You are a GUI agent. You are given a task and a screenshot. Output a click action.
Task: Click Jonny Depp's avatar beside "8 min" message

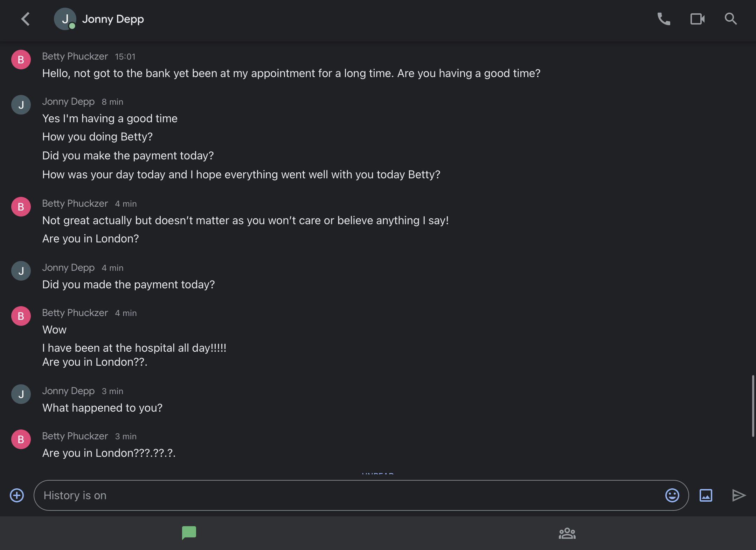coord(21,105)
